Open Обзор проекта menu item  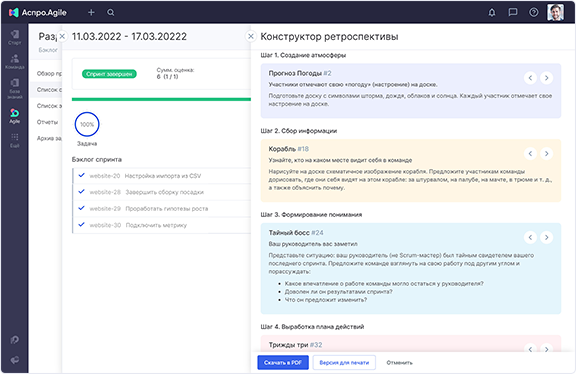(49, 73)
